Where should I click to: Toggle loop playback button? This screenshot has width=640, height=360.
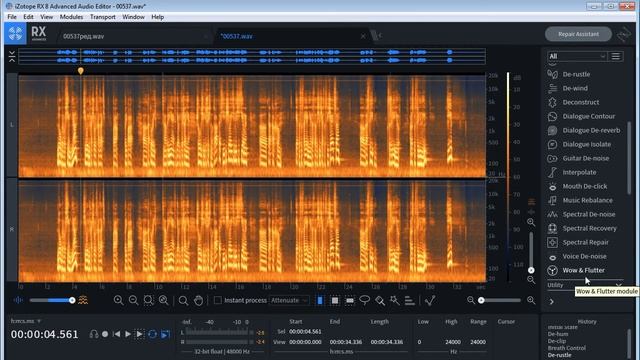153,334
